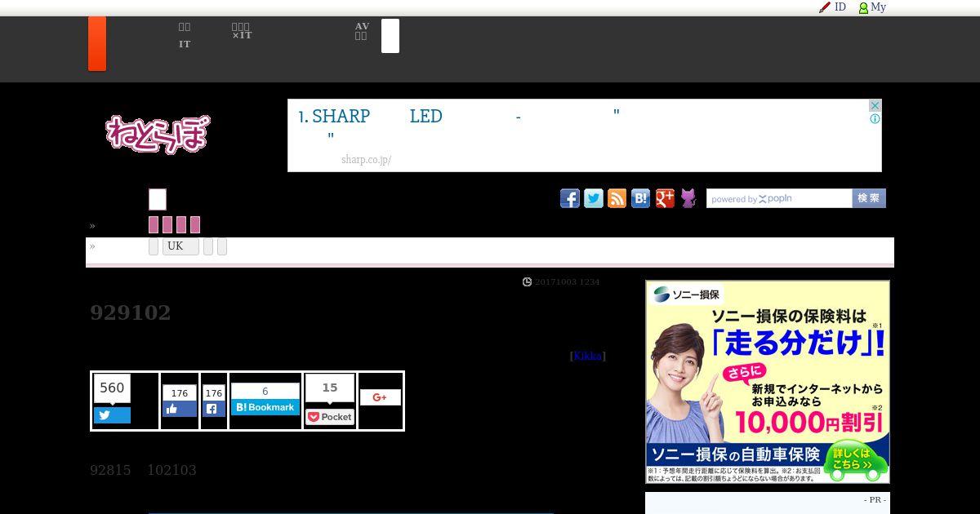
Task: Click green 詳しくはこちら button in Sony ad
Action: coord(856,463)
